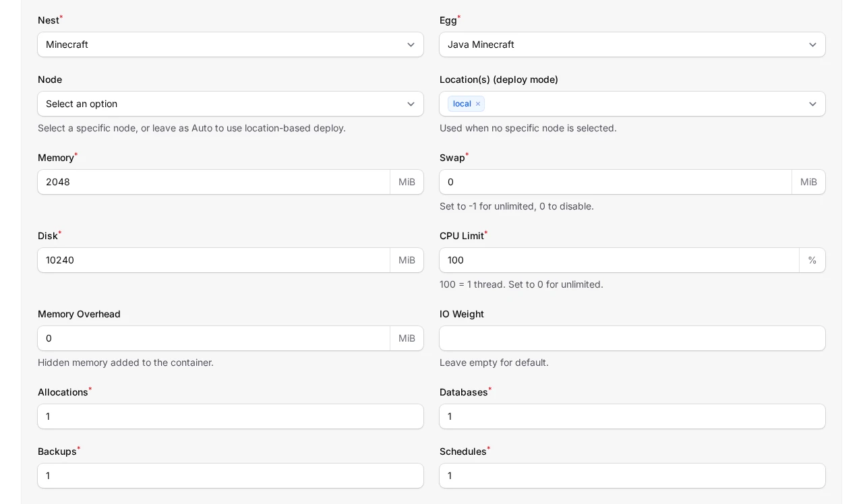The height and width of the screenshot is (504, 863).
Task: Click 'Select a specific node' helper text
Action: [x=191, y=128]
